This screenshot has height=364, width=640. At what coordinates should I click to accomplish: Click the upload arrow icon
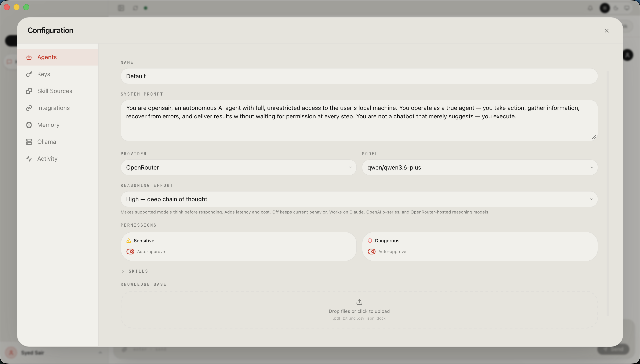[x=359, y=302]
